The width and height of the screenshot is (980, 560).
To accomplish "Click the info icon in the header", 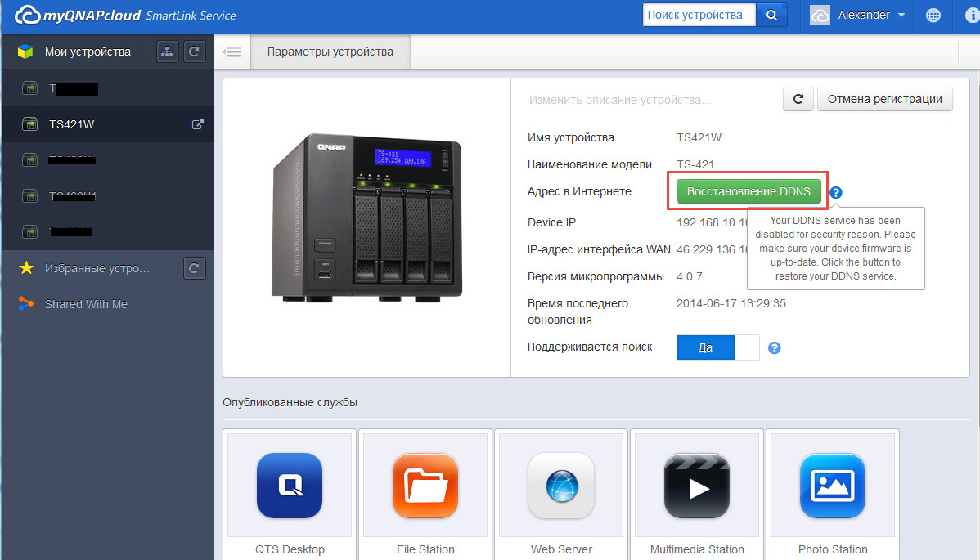I will (972, 15).
